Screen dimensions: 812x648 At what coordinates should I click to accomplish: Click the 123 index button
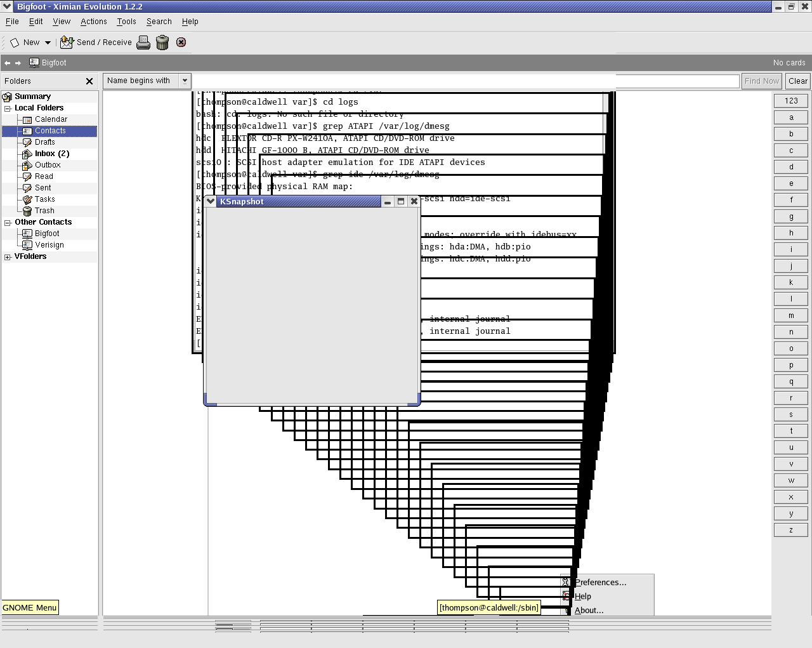[791, 101]
